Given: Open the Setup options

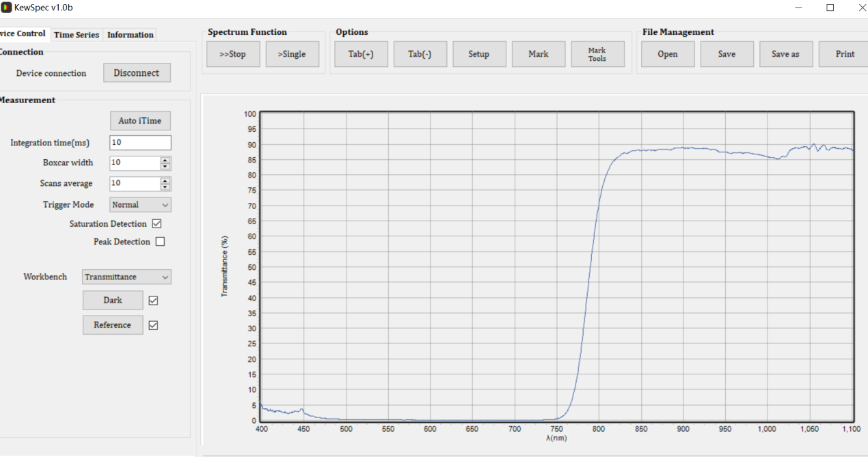Looking at the screenshot, I should click(x=479, y=55).
